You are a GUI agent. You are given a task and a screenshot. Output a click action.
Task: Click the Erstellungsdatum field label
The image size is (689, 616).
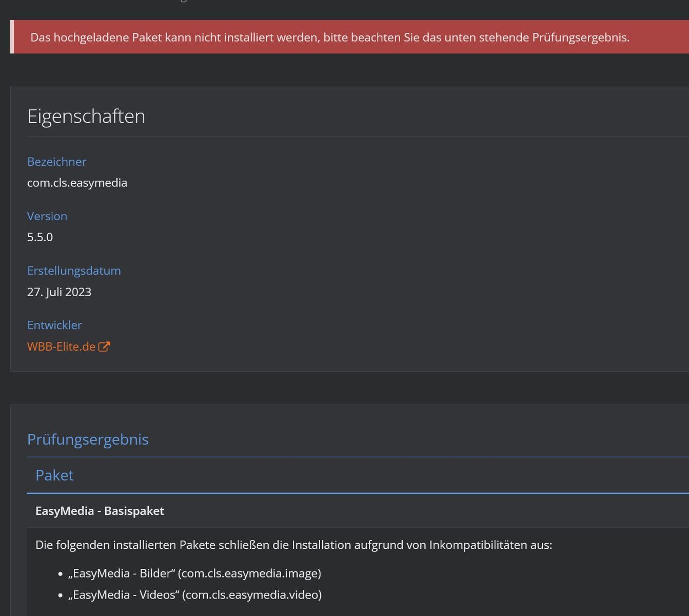pos(74,271)
